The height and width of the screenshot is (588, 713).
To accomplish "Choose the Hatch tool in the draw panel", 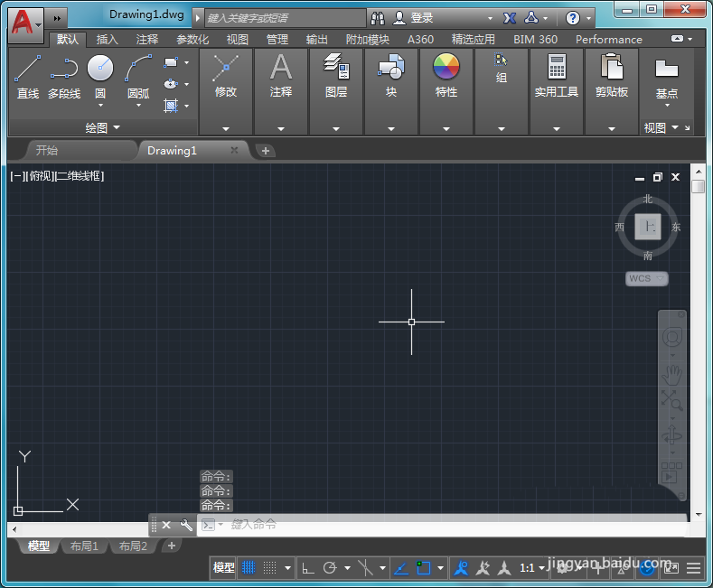I will [x=171, y=106].
